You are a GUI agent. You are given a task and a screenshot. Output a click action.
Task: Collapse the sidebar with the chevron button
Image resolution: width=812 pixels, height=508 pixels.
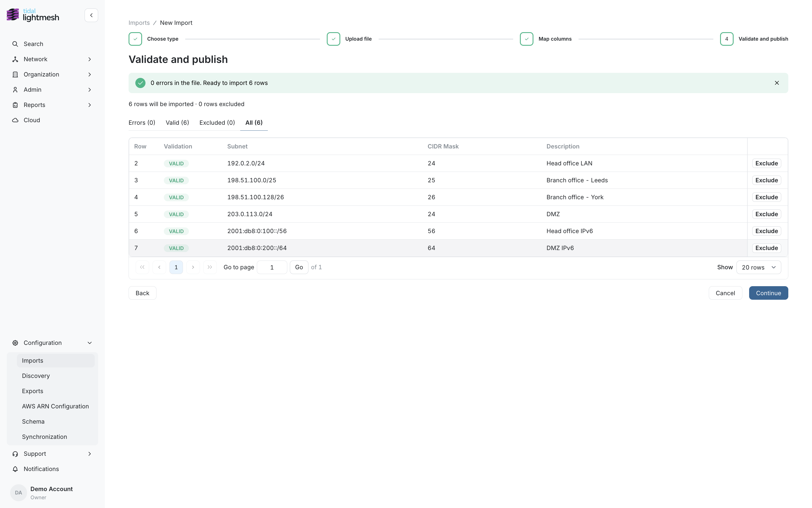point(91,15)
